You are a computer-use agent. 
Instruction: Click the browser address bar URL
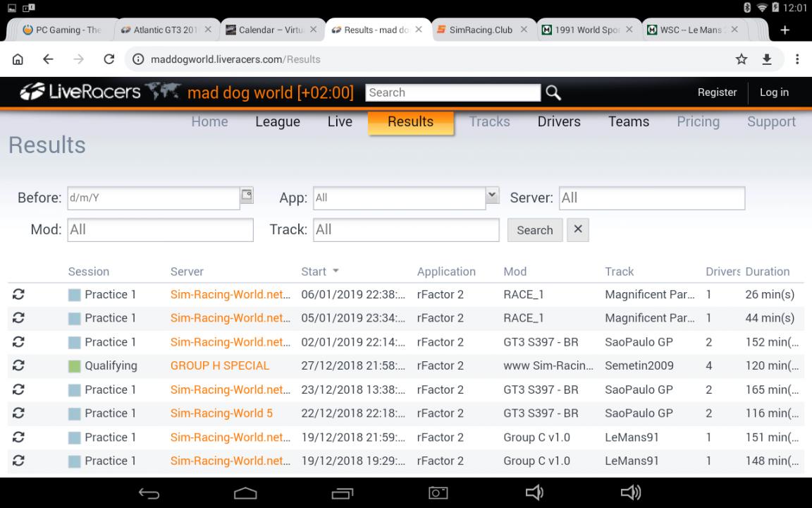[x=235, y=59]
